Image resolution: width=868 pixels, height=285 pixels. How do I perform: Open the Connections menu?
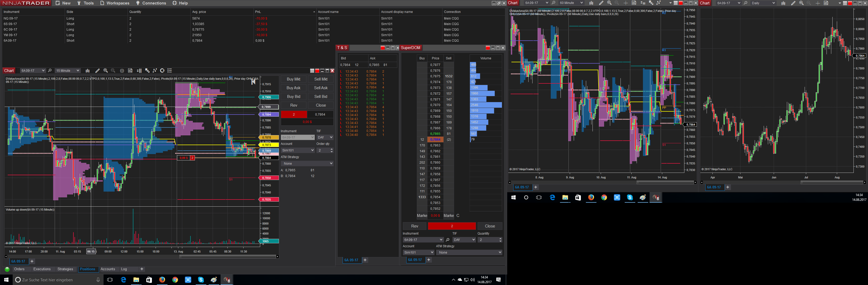(151, 3)
